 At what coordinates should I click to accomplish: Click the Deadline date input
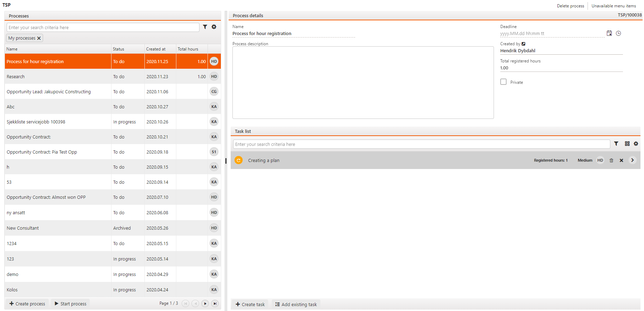(552, 34)
